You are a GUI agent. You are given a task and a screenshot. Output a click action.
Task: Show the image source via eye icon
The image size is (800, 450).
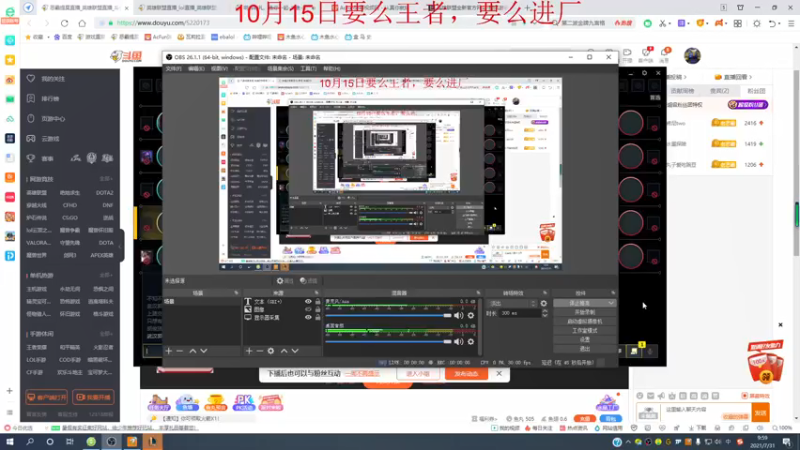[x=308, y=310]
